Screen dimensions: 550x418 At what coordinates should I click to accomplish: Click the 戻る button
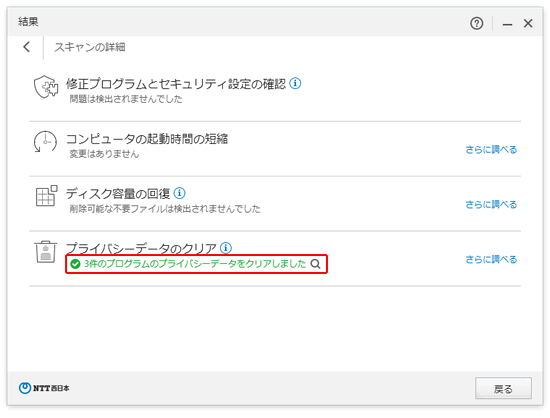tap(503, 388)
